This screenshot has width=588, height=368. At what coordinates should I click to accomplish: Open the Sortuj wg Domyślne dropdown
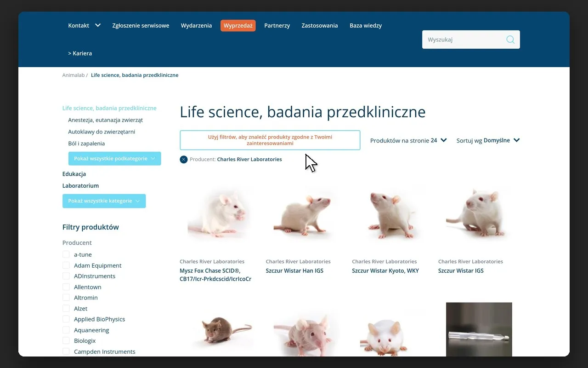click(x=488, y=140)
